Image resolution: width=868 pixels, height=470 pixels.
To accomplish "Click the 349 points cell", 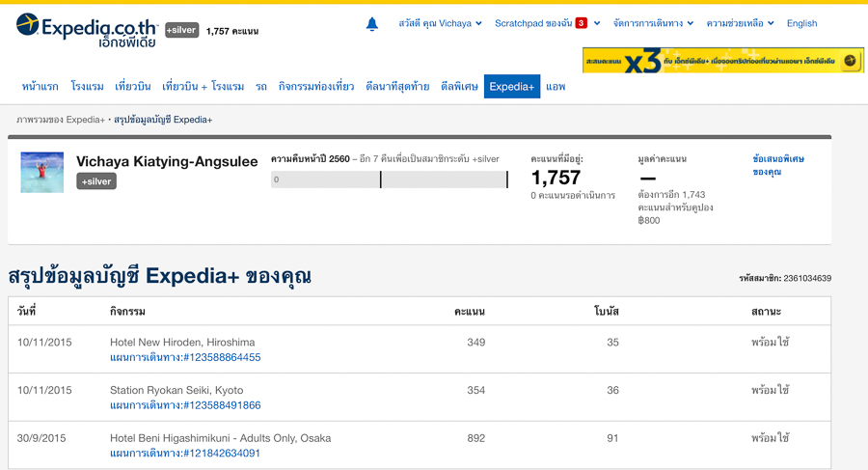I will point(476,343).
